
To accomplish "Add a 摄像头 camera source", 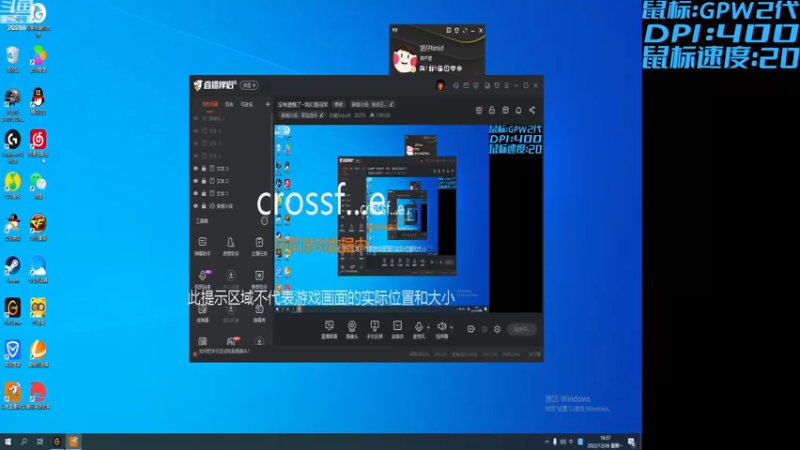I will tap(352, 330).
